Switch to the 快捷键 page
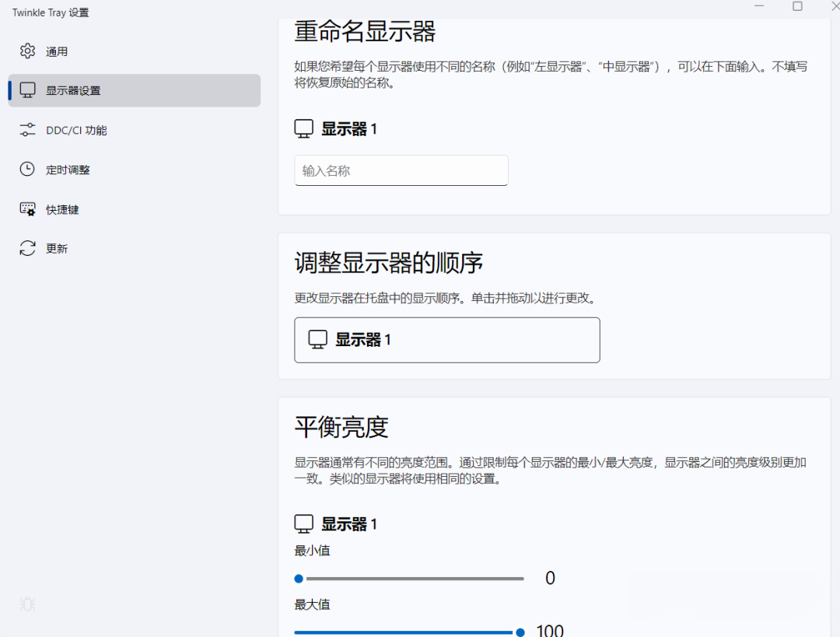The height and width of the screenshot is (637, 840). coord(134,209)
